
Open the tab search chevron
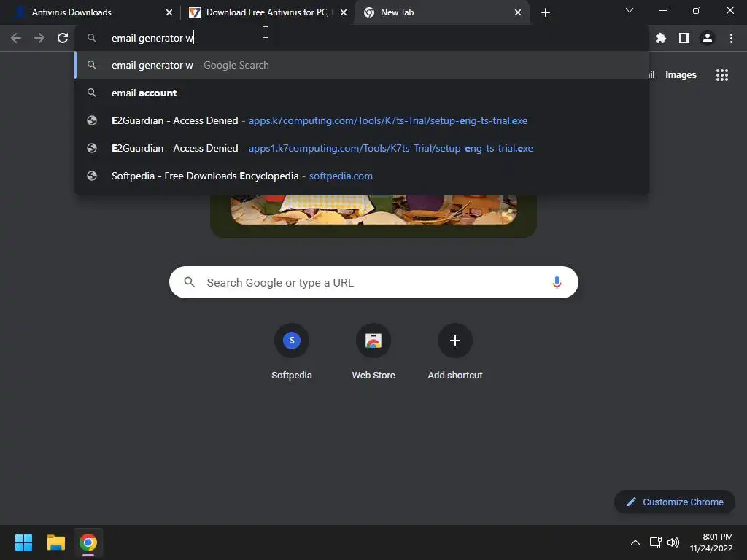pyautogui.click(x=630, y=10)
